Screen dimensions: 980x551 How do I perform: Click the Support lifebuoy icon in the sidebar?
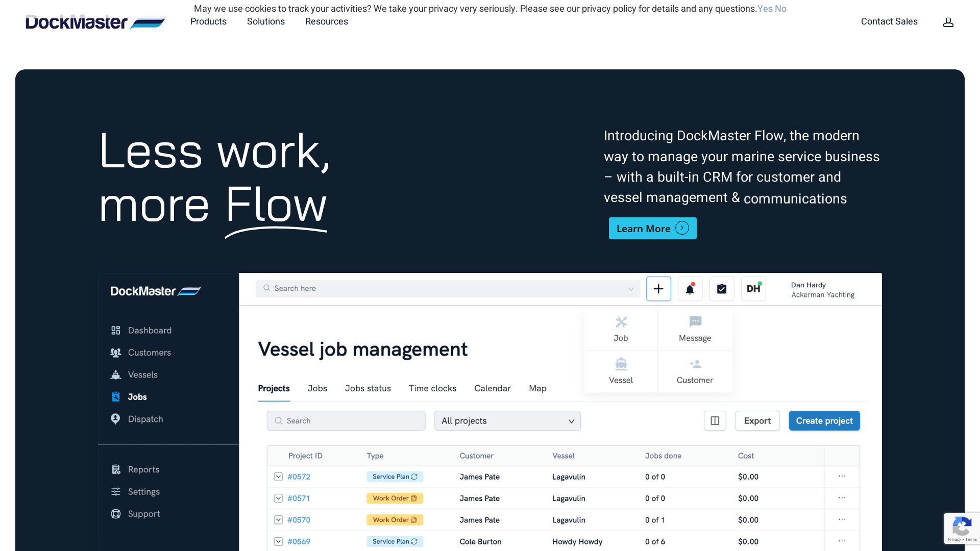click(116, 514)
